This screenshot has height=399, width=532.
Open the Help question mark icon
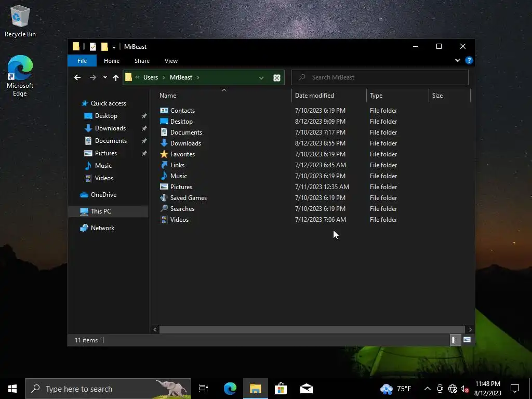point(469,60)
